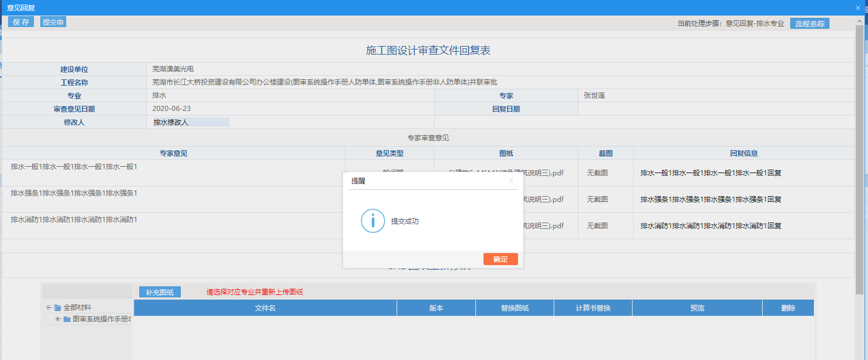This screenshot has width=868, height=360.
Task: Click the 补充图纸 button
Action: click(159, 292)
